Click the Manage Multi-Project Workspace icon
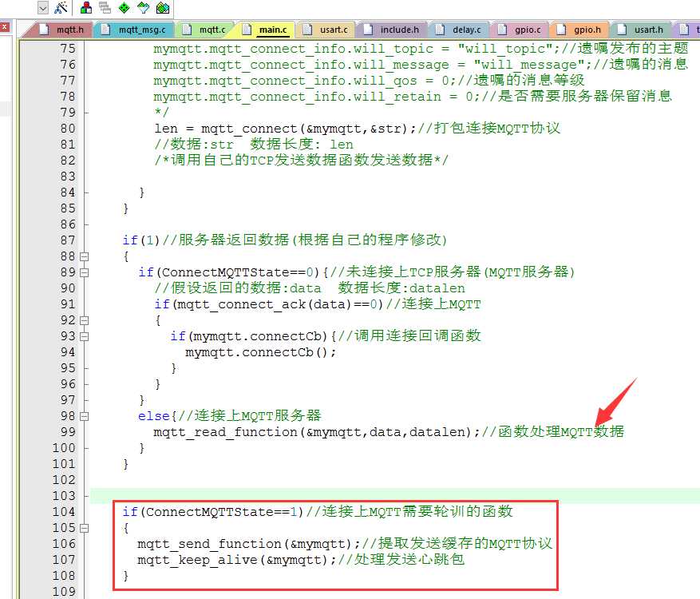The image size is (700, 599). [105, 7]
